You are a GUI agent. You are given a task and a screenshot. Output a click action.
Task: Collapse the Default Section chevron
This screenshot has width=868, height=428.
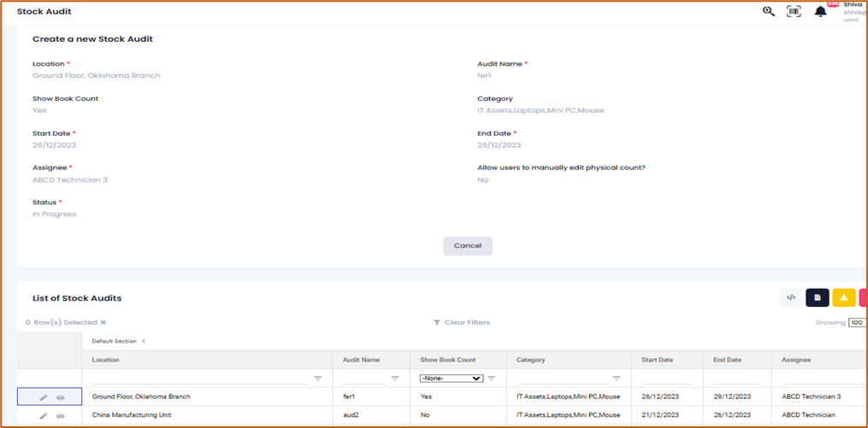point(143,341)
